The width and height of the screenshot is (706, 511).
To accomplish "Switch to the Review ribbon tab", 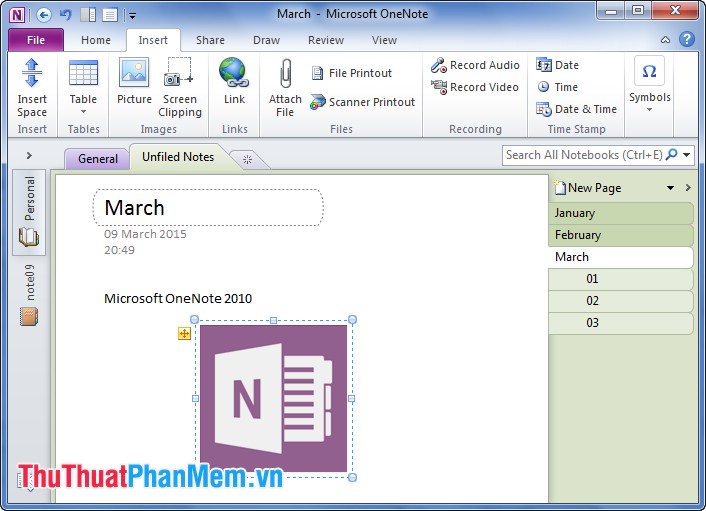I will pos(326,40).
